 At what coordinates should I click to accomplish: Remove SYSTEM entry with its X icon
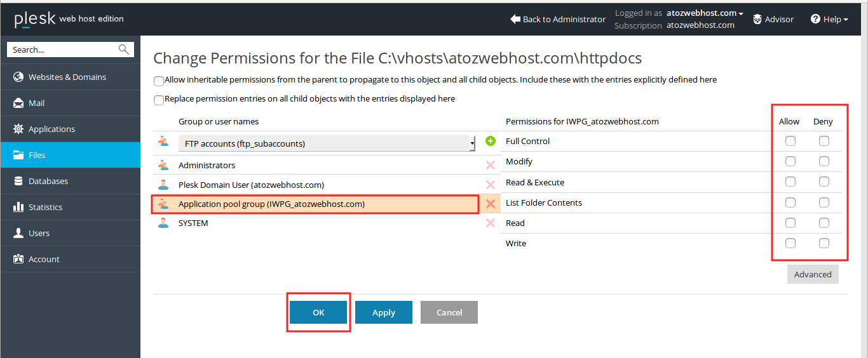(491, 223)
